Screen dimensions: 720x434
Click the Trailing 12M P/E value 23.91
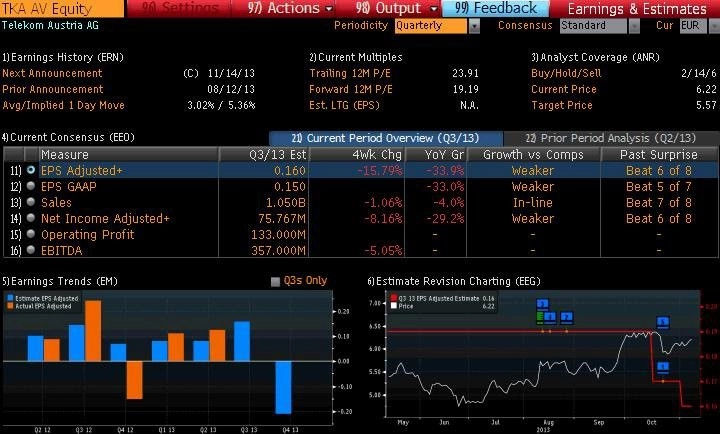pos(465,73)
